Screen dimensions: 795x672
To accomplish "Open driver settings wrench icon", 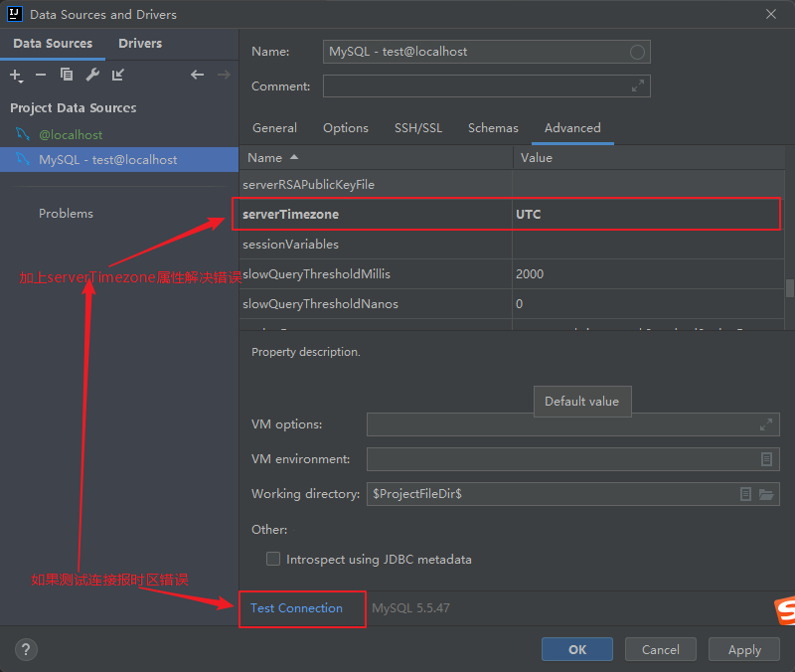I will point(92,76).
